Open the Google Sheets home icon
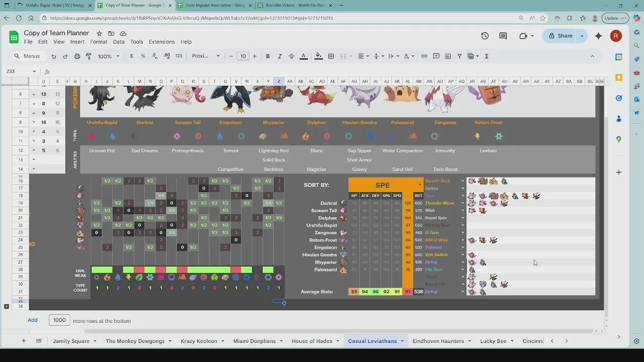The image size is (644, 362). pyautogui.click(x=14, y=37)
